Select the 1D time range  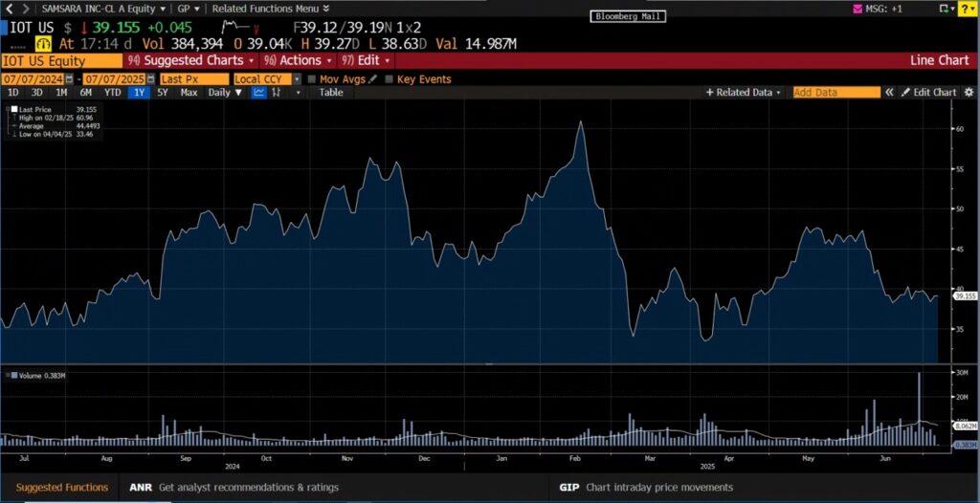(x=12, y=93)
